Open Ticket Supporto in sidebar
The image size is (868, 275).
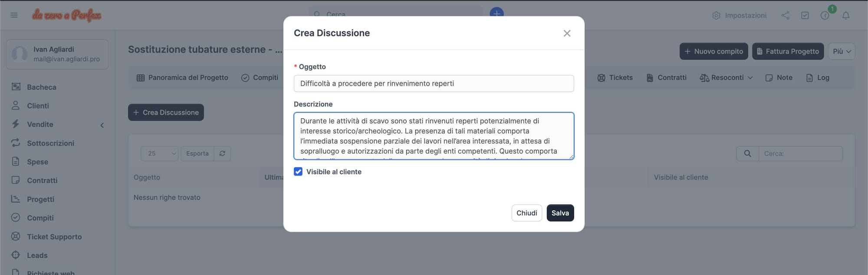pyautogui.click(x=54, y=237)
